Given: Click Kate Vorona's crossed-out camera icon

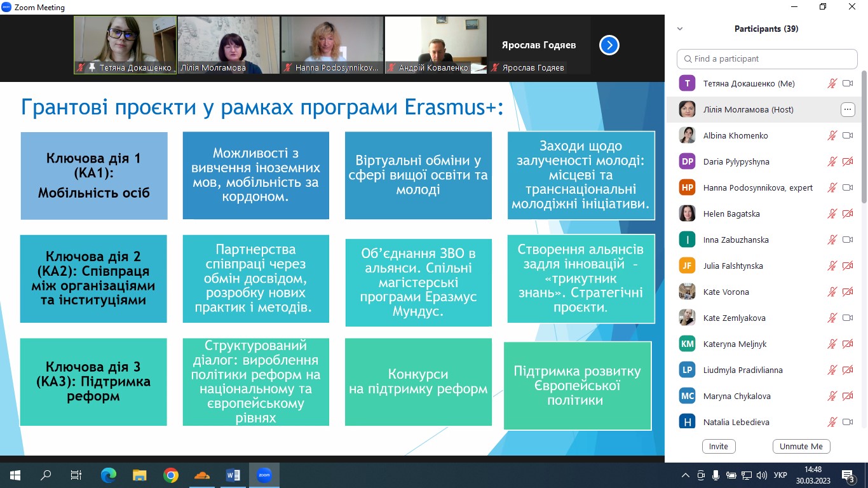Looking at the screenshot, I should (847, 292).
